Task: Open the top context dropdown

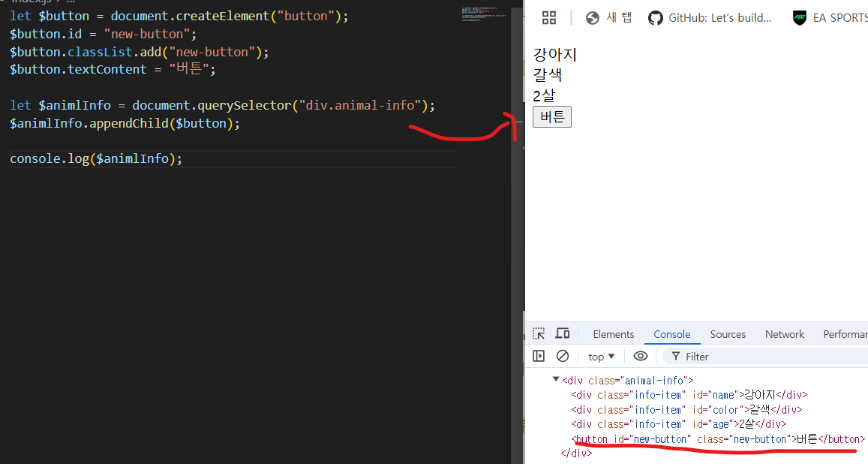Action: coord(602,357)
